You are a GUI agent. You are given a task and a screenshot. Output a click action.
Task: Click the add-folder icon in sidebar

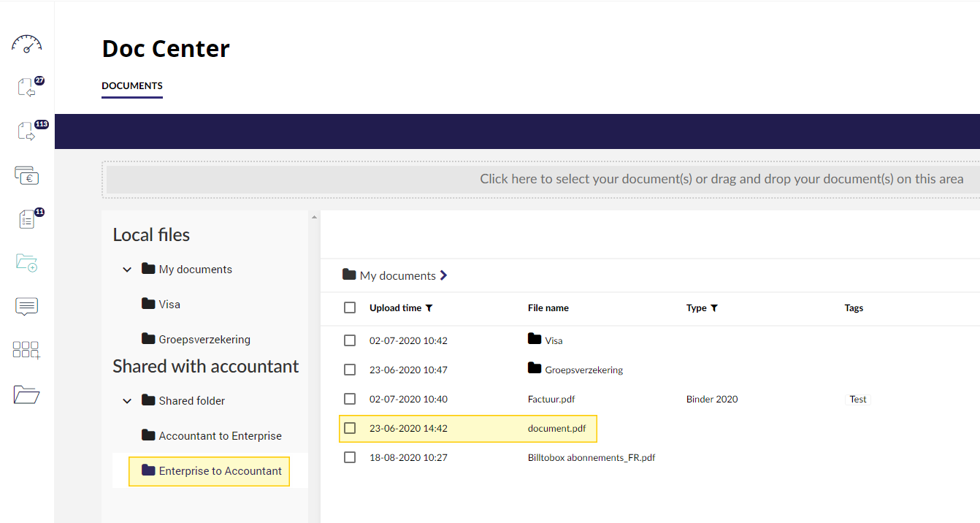pyautogui.click(x=26, y=263)
